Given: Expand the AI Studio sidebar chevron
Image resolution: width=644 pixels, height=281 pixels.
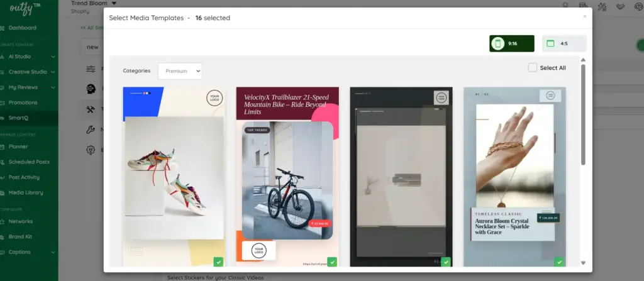Looking at the screenshot, I should pyautogui.click(x=53, y=57).
